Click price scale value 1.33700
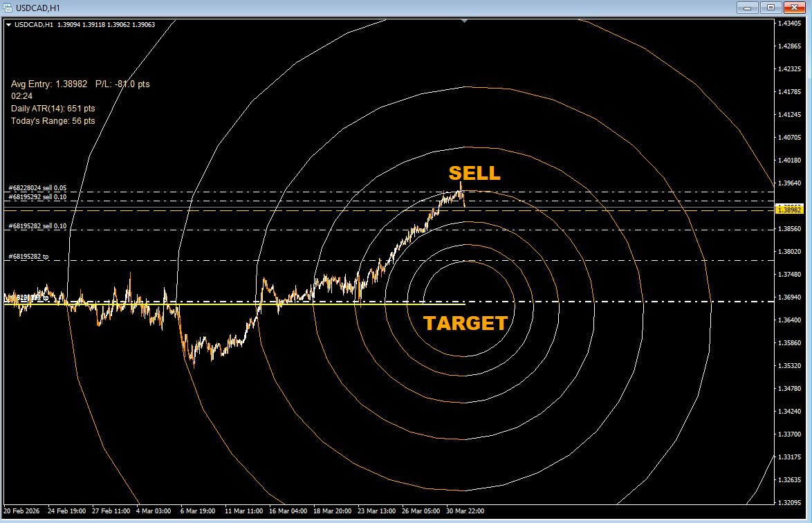 [x=790, y=434]
